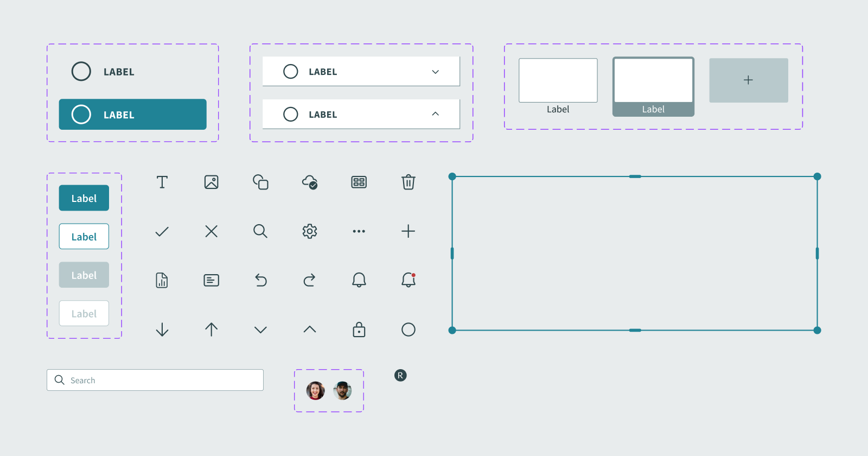Screen dimensions: 868x456
Task: Click the chevron down icon in icon grid
Action: (x=260, y=330)
